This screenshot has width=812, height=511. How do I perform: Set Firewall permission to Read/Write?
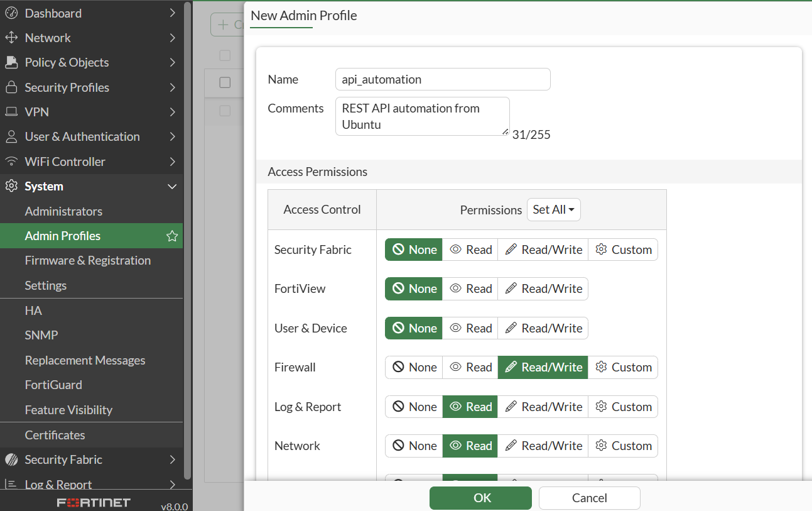point(543,367)
